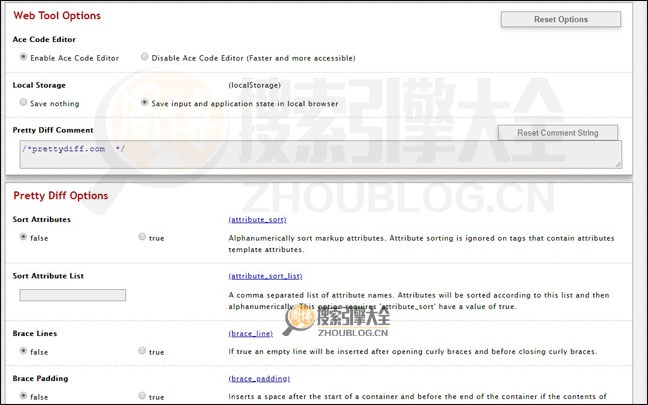Set Sort Attributes to true

click(x=142, y=237)
